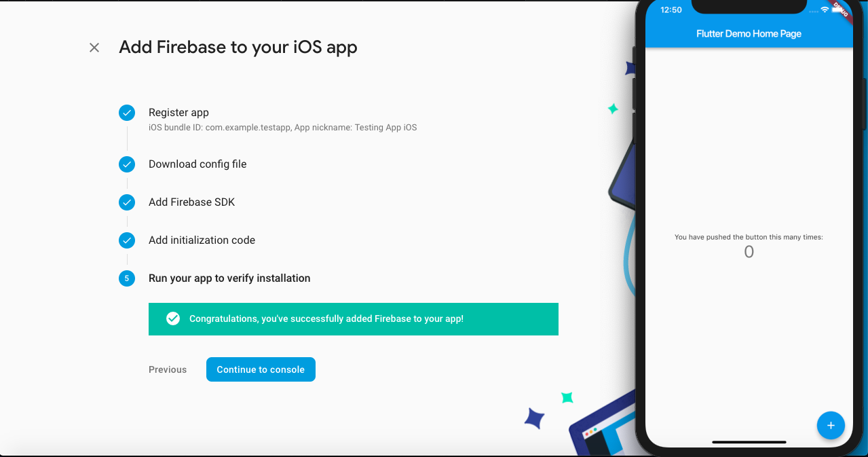Open the Register app step
This screenshot has height=457, width=868.
coord(178,113)
